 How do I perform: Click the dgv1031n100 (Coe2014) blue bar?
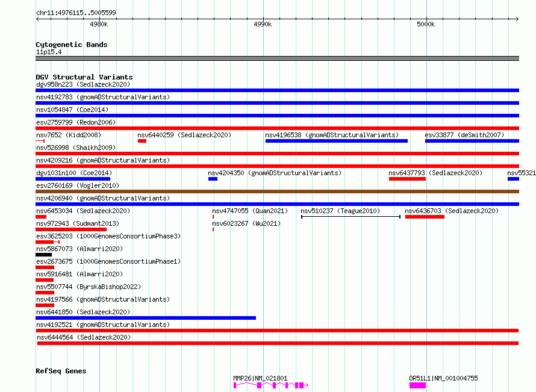click(x=73, y=179)
